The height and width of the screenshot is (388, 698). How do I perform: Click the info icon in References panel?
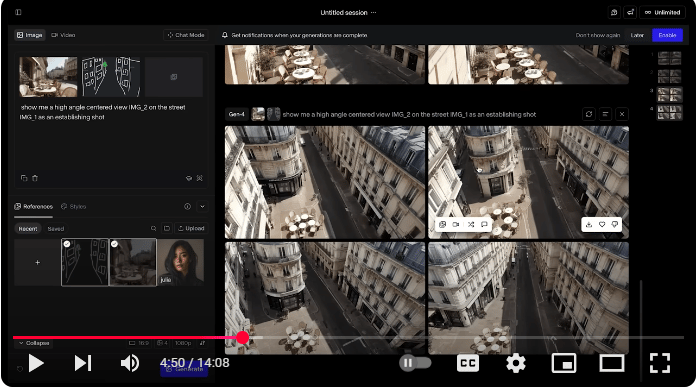click(x=187, y=206)
